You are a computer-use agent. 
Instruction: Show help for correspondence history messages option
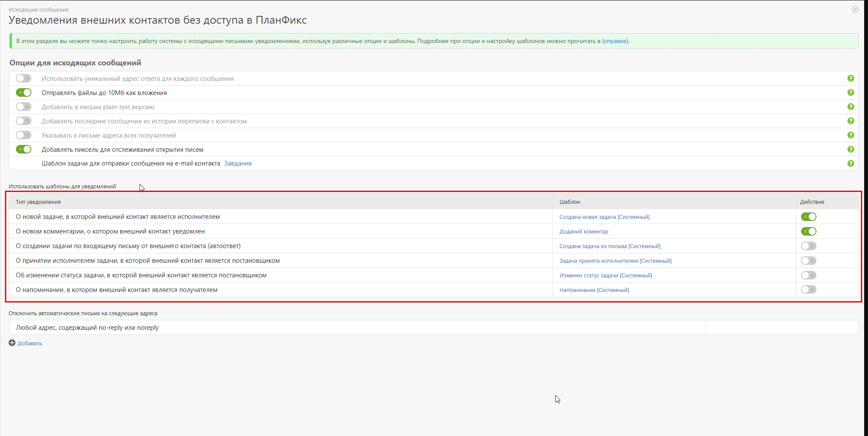[850, 121]
